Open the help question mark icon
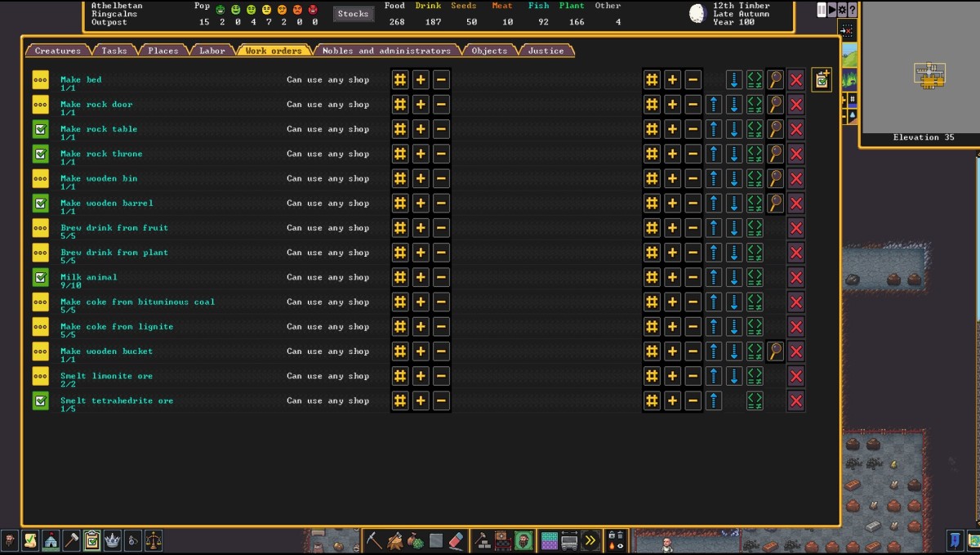 point(853,10)
